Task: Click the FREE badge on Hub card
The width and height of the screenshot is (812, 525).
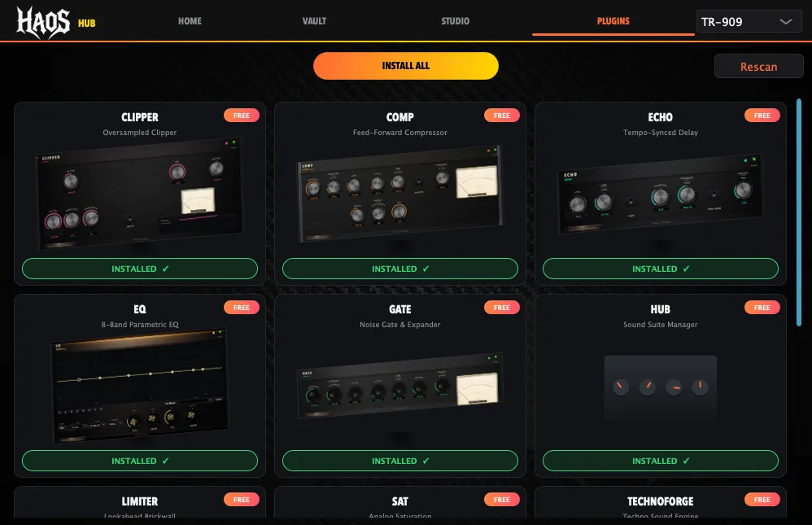Action: click(x=762, y=308)
